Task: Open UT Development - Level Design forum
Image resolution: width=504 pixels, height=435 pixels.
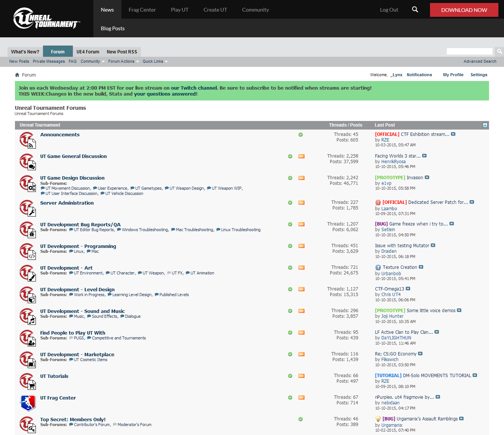Action: pyautogui.click(x=77, y=289)
